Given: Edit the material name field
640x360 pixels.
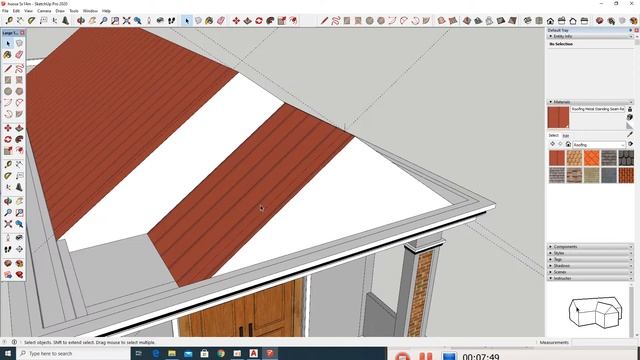Looking at the screenshot, I should [598, 109].
